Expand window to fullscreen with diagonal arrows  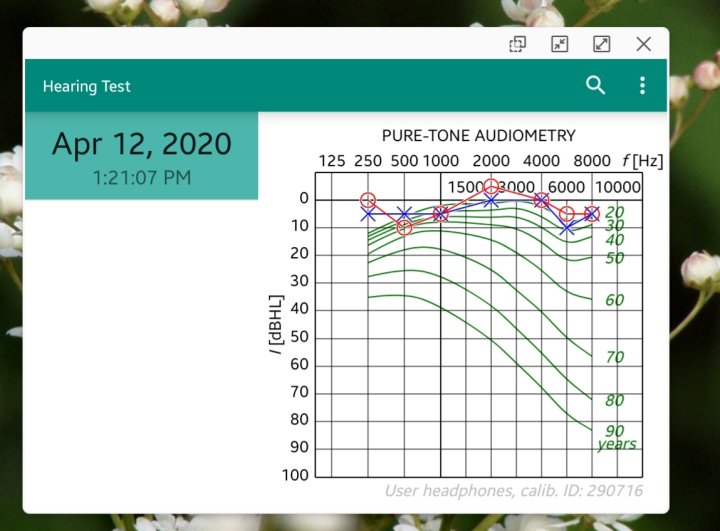tap(602, 44)
